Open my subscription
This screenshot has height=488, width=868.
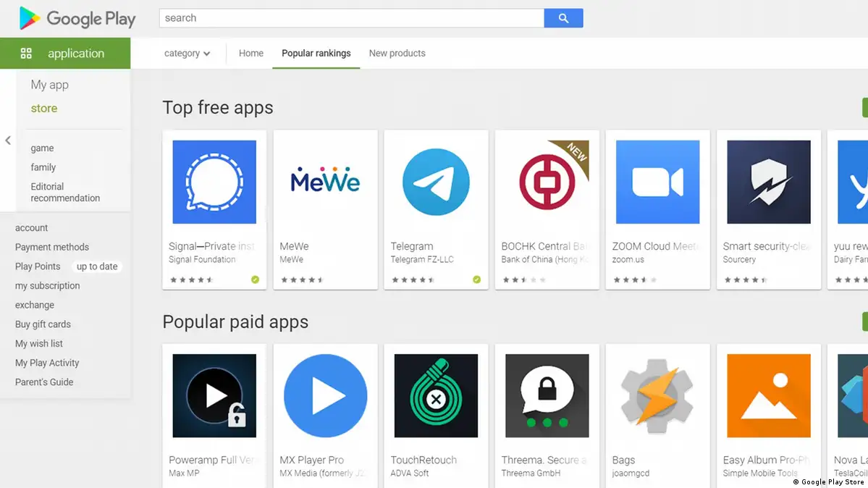48,286
